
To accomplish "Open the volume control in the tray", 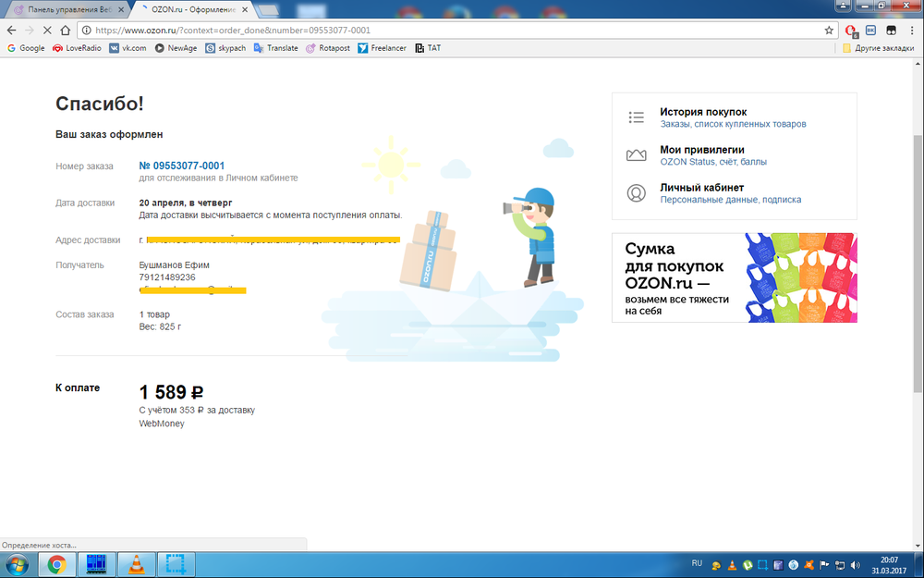I will click(x=856, y=565).
